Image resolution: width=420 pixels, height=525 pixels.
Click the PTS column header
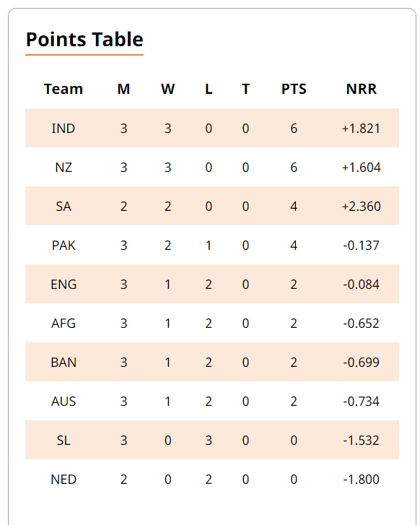(x=294, y=89)
